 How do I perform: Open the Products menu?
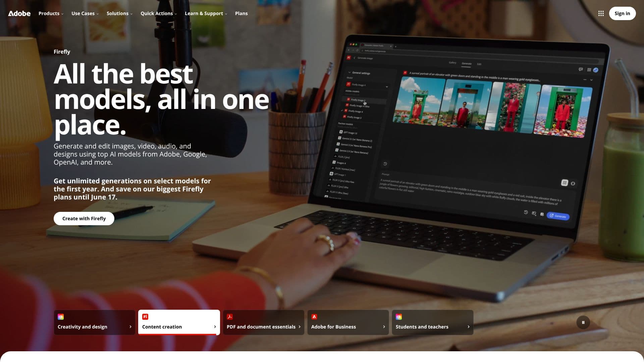coord(51,13)
